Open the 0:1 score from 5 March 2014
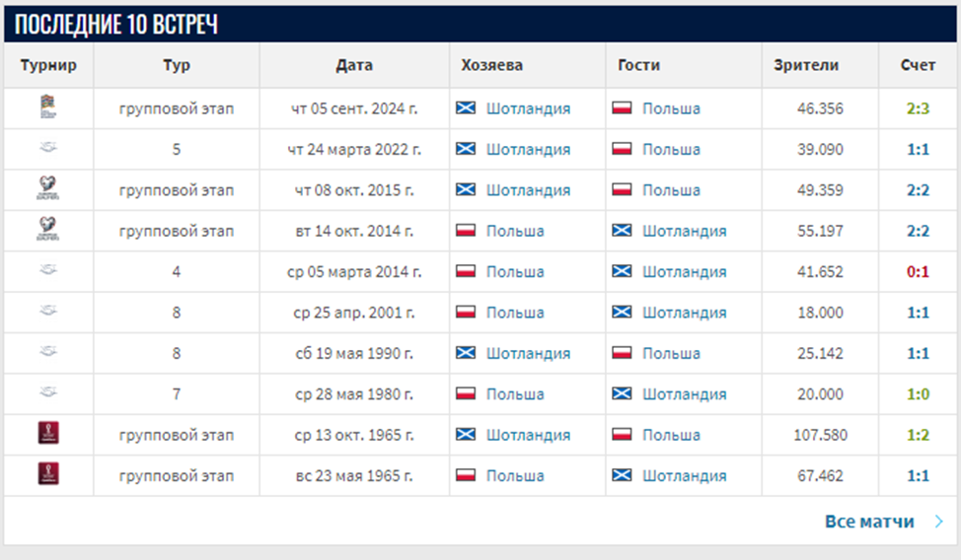Viewport: 961px width, 560px height. coord(918,271)
